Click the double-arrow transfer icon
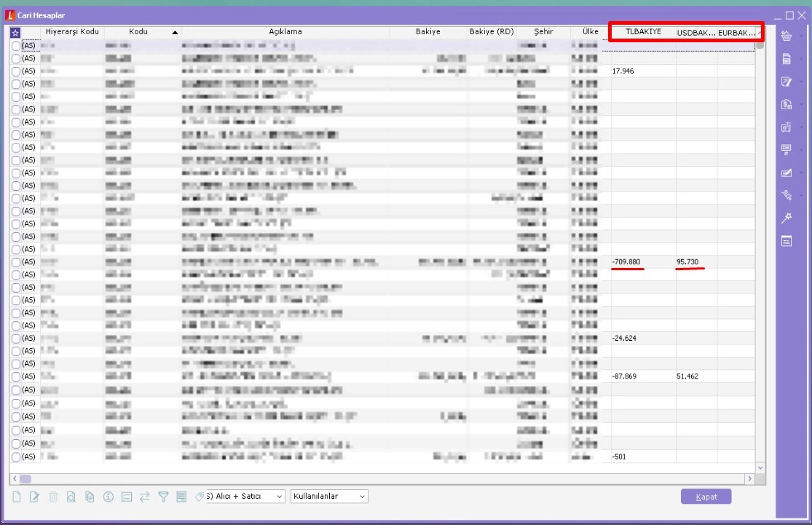The height and width of the screenshot is (525, 812). click(x=144, y=497)
